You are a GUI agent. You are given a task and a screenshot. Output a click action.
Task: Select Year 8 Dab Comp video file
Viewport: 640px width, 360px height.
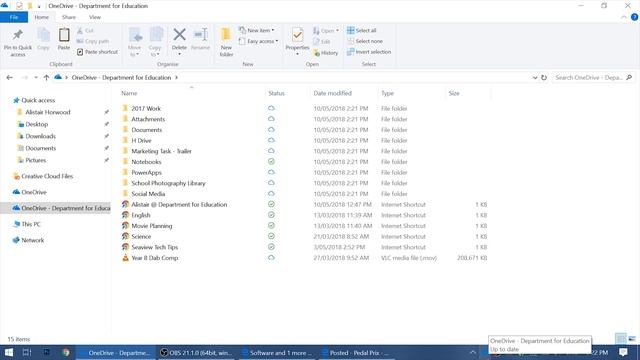(154, 258)
